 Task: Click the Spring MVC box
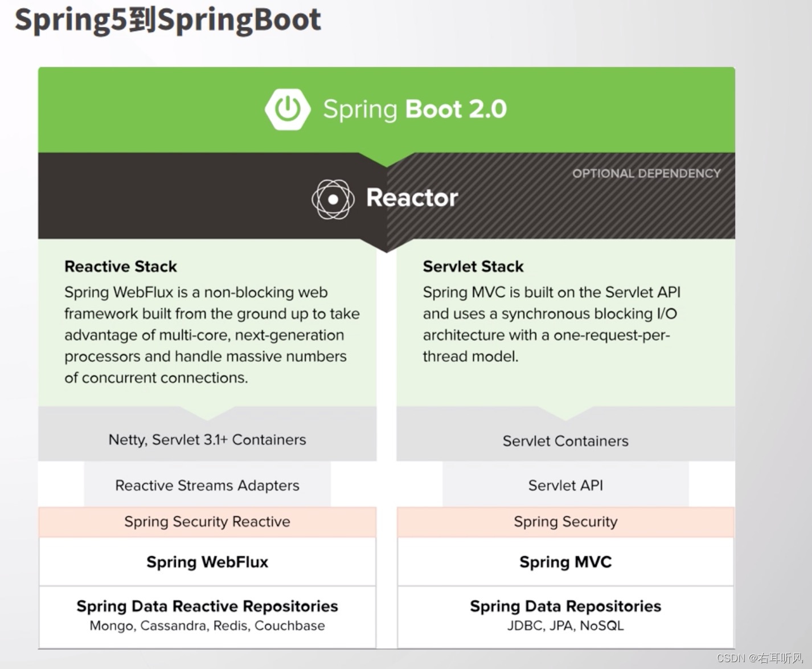[x=565, y=562]
